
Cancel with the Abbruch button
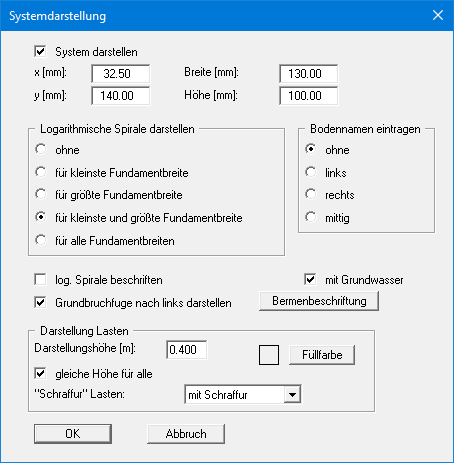point(186,434)
